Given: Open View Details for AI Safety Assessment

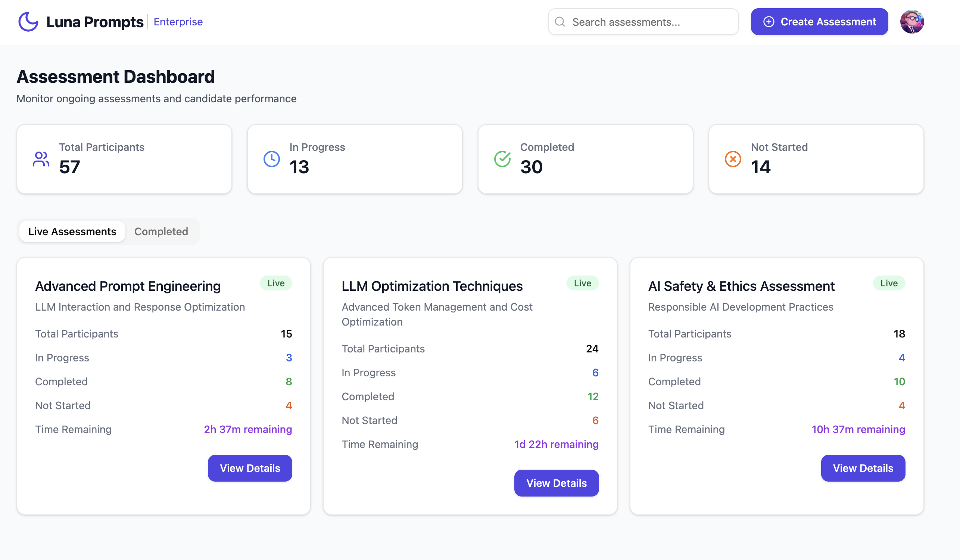Looking at the screenshot, I should click(x=863, y=468).
